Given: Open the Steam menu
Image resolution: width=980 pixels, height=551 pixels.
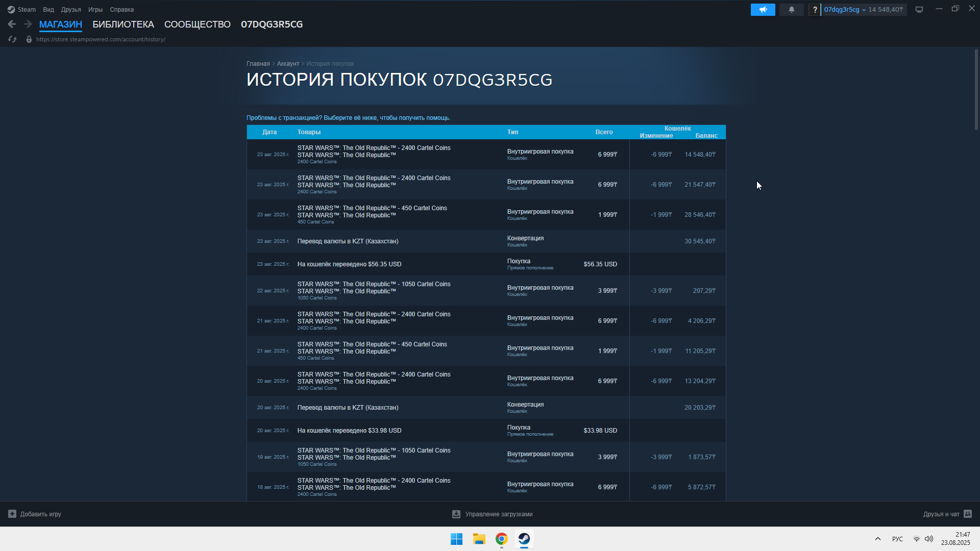Looking at the screenshot, I should (27, 10).
